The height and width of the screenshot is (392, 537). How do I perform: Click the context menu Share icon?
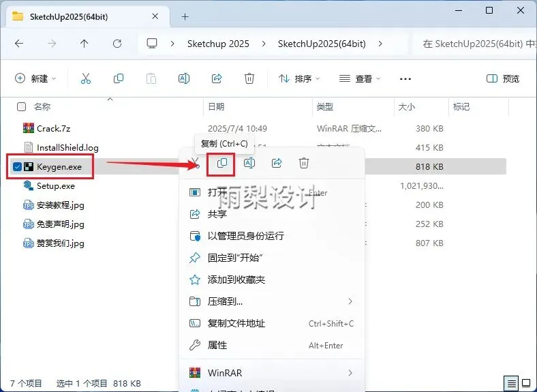pos(277,163)
